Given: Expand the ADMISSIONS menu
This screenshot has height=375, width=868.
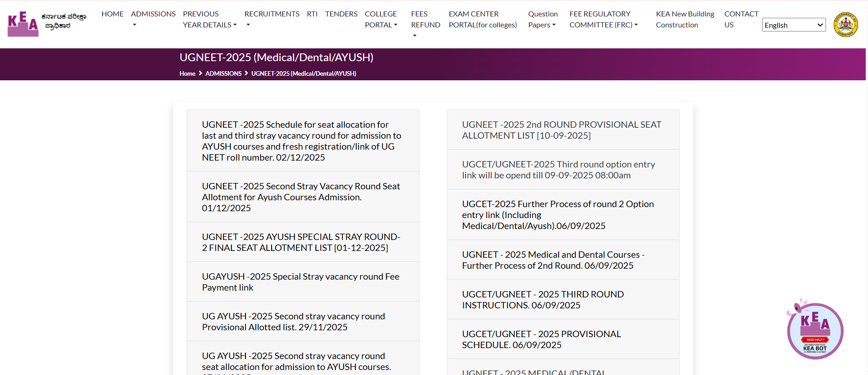Looking at the screenshot, I should 153,19.
